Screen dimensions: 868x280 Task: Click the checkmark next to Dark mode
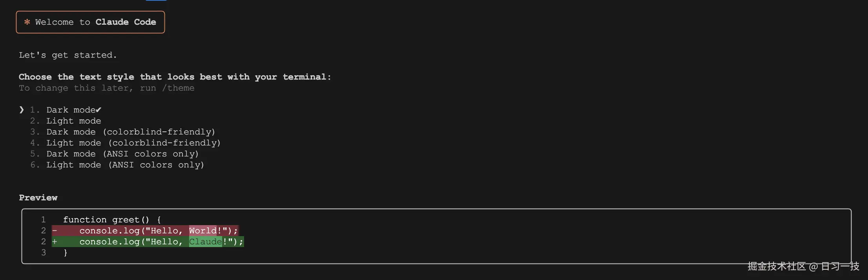(x=98, y=110)
